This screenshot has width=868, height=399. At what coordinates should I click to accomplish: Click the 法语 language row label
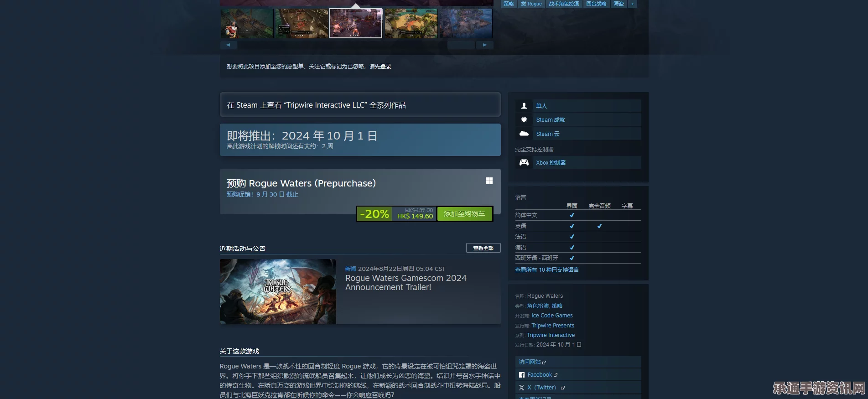tap(520, 237)
